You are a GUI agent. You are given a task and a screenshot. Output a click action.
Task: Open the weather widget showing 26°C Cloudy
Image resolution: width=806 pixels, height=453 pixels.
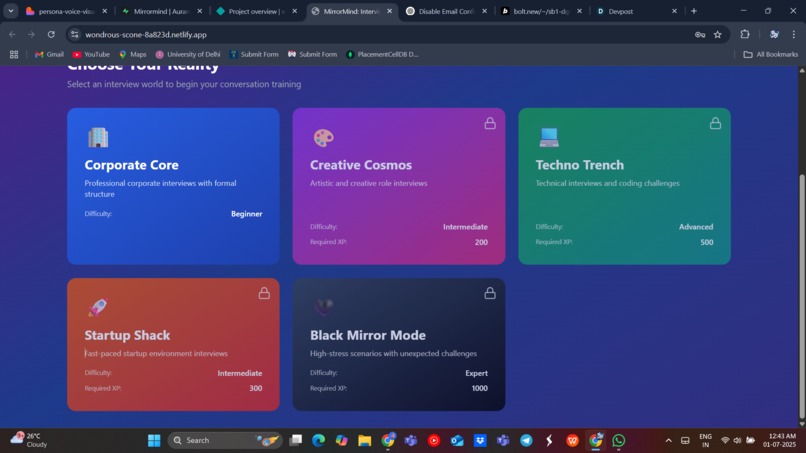click(x=30, y=440)
